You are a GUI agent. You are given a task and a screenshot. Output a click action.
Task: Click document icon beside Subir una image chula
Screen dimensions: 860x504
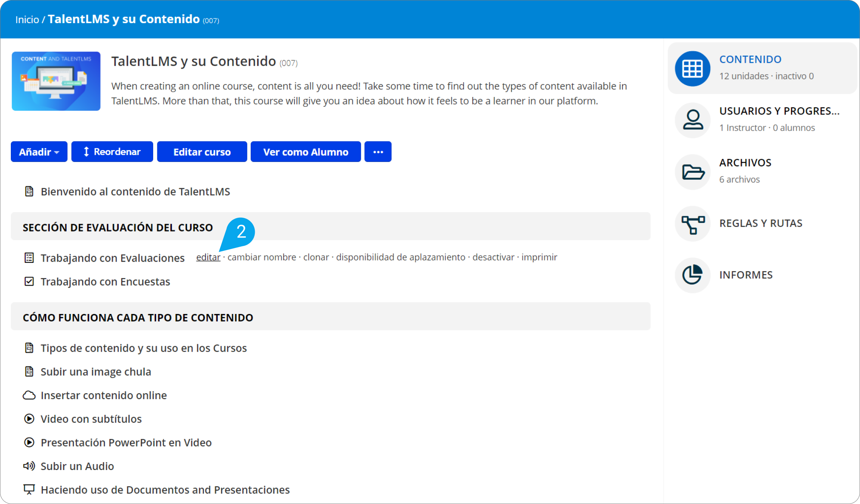click(x=29, y=371)
